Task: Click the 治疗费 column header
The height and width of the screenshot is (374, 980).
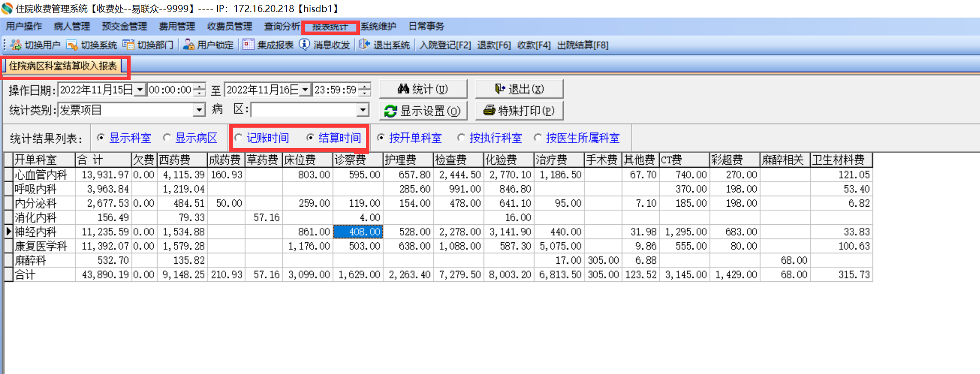Action: [x=559, y=160]
